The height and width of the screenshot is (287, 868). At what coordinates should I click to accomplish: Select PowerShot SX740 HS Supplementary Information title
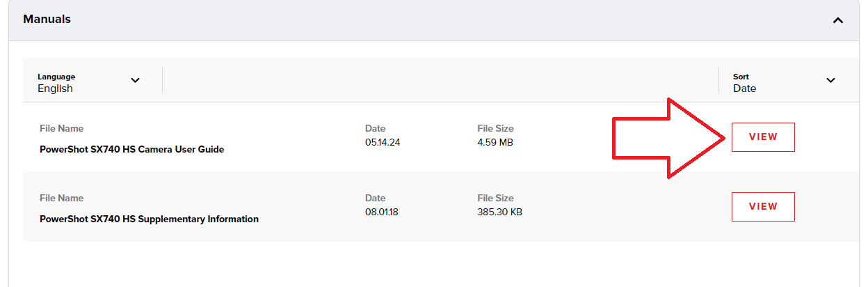149,219
